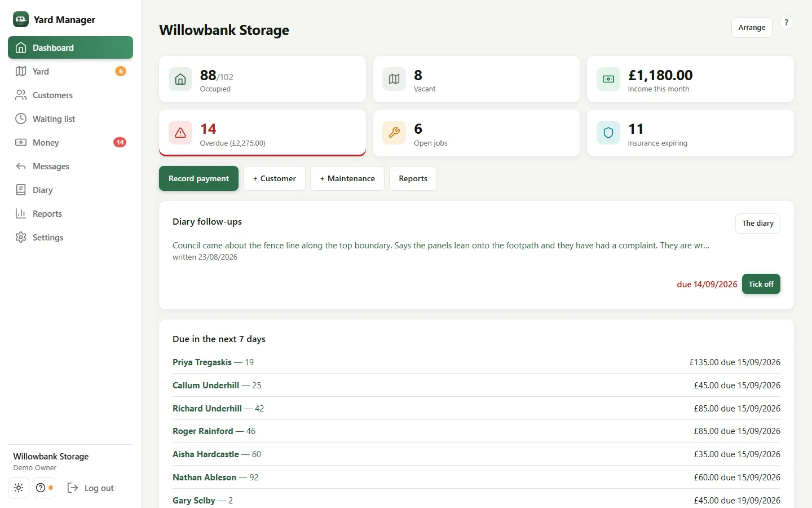Click the Reports quick action button
The height and width of the screenshot is (508, 812).
[413, 178]
